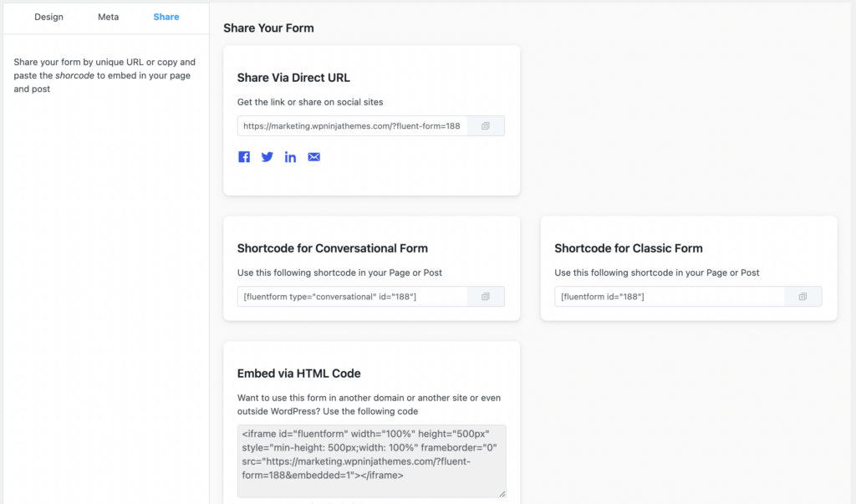Share the form via LinkedIn icon

tap(290, 157)
